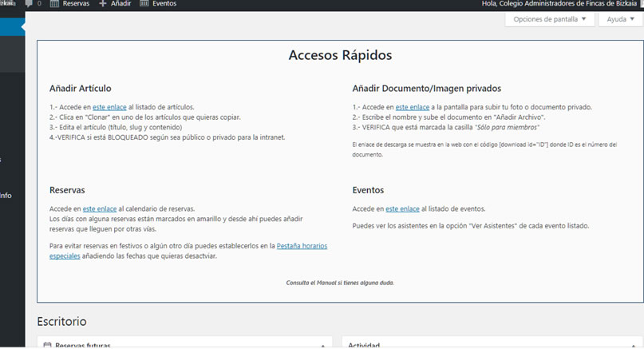Click the comments bubble icon in admin bar
The image size is (644, 349).
tap(29, 3)
